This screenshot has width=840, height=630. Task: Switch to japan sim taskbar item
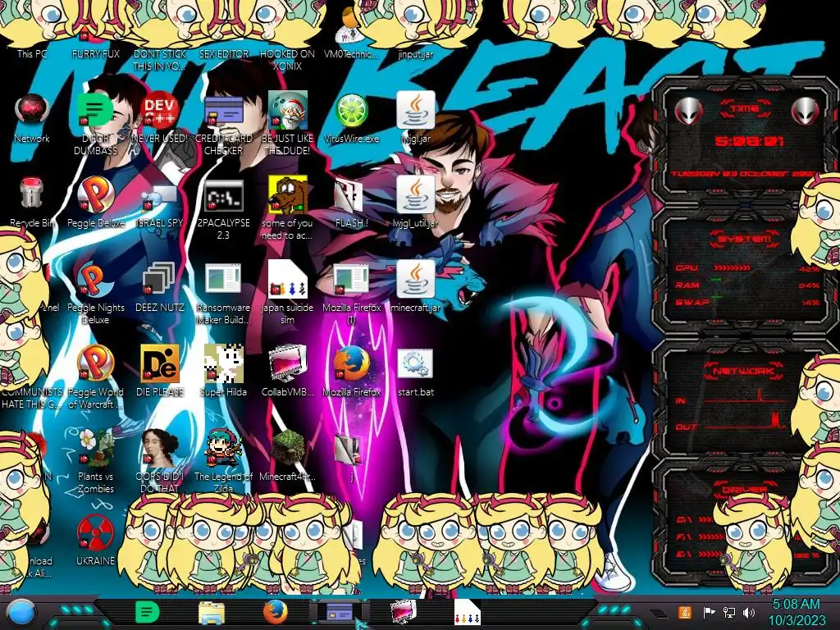click(467, 612)
